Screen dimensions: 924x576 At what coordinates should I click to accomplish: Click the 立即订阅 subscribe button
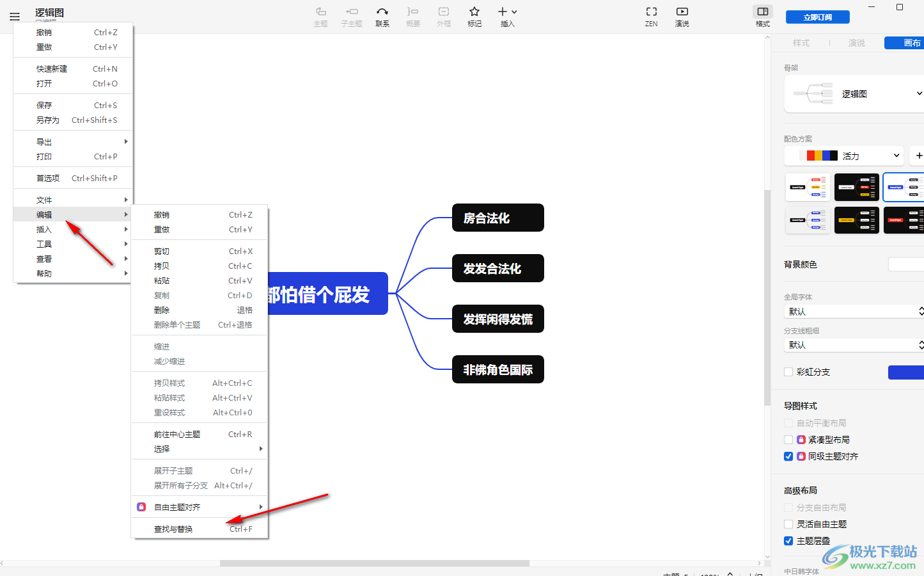pos(818,17)
